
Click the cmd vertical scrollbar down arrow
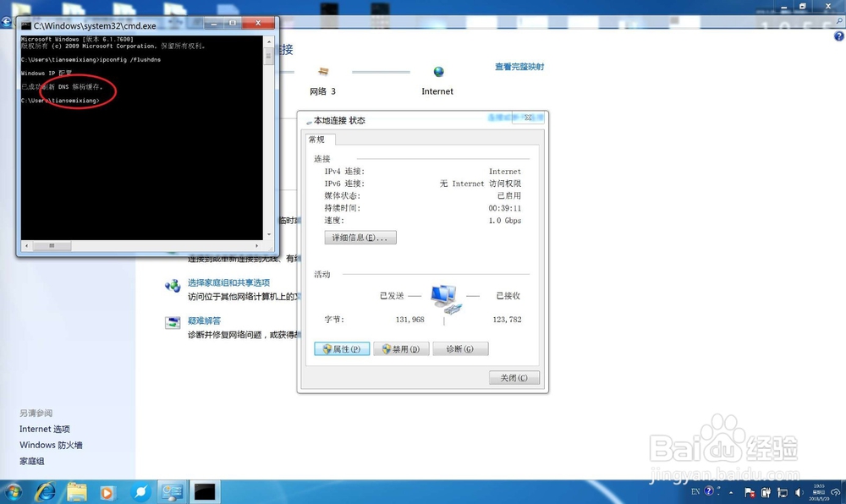pyautogui.click(x=269, y=234)
